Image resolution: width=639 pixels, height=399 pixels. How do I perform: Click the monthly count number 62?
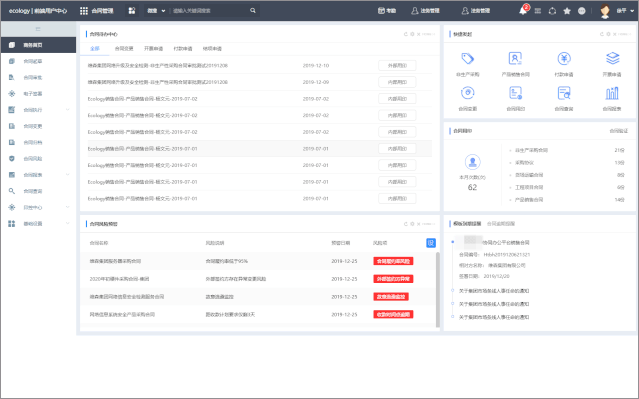pos(472,187)
